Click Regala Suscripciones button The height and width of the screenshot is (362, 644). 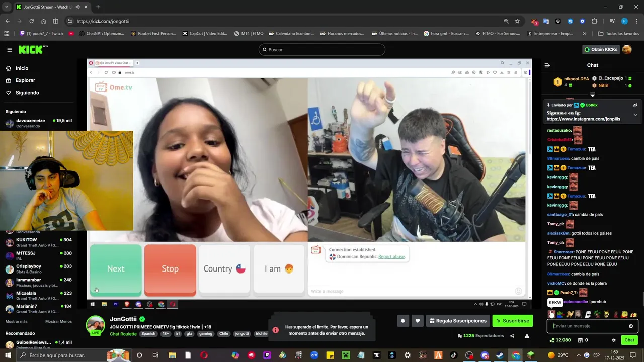tap(458, 321)
